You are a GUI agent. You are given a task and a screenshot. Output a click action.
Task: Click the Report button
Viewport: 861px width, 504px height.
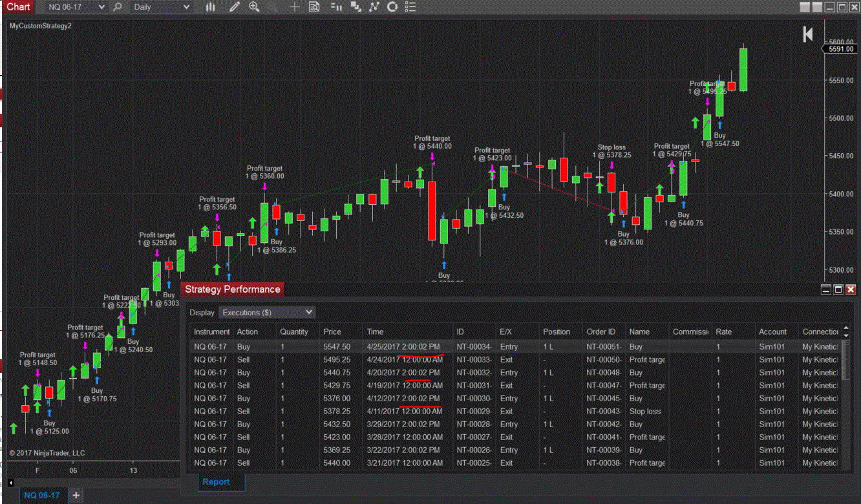216,481
